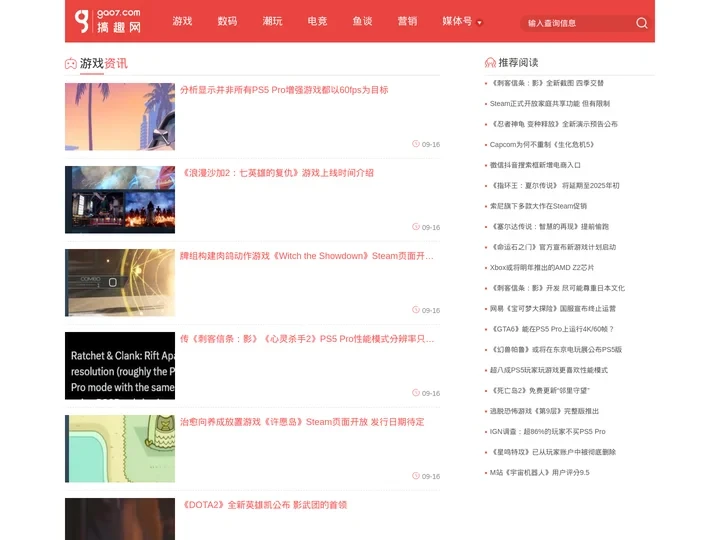
Task: Open 《命运石之门》 new game plan link
Action: click(553, 247)
